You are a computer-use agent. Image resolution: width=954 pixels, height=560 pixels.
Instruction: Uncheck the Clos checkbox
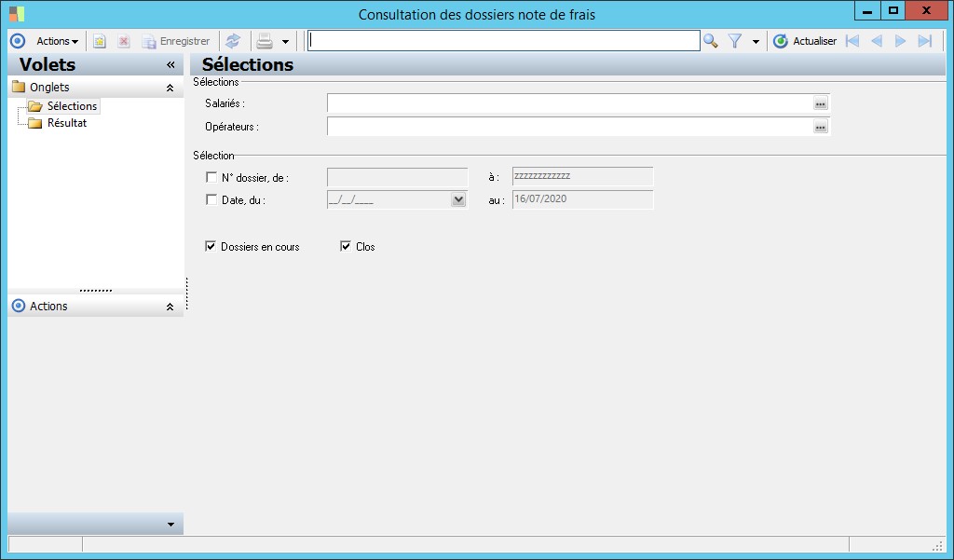[x=346, y=246]
